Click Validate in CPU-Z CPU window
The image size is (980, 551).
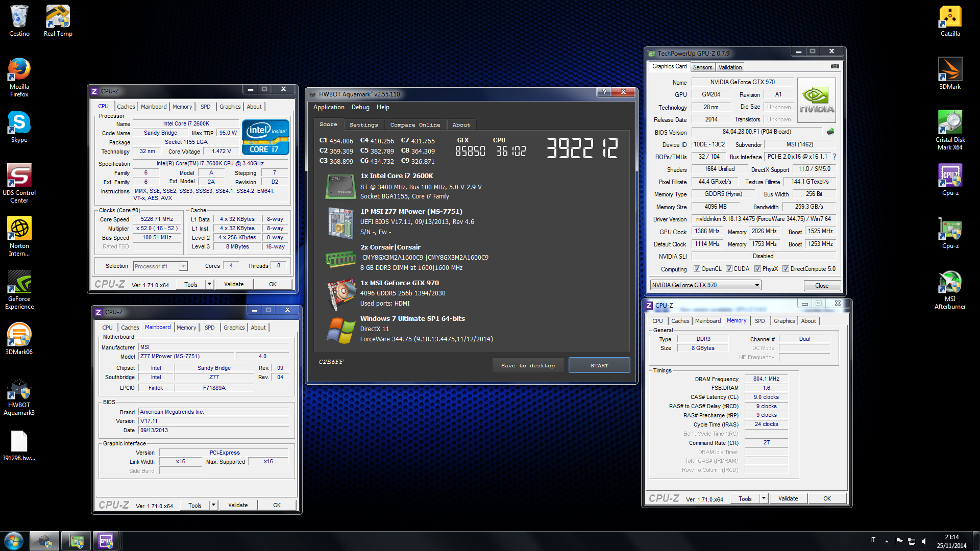coord(234,284)
